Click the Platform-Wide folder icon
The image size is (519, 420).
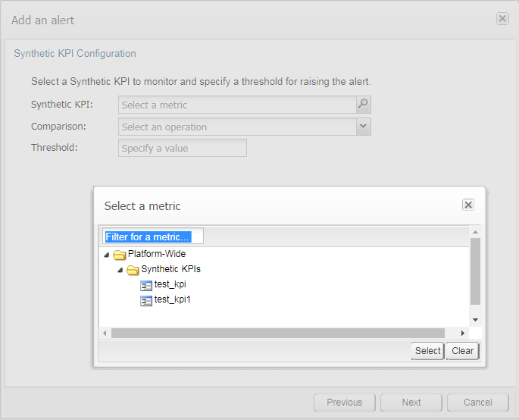(x=119, y=255)
